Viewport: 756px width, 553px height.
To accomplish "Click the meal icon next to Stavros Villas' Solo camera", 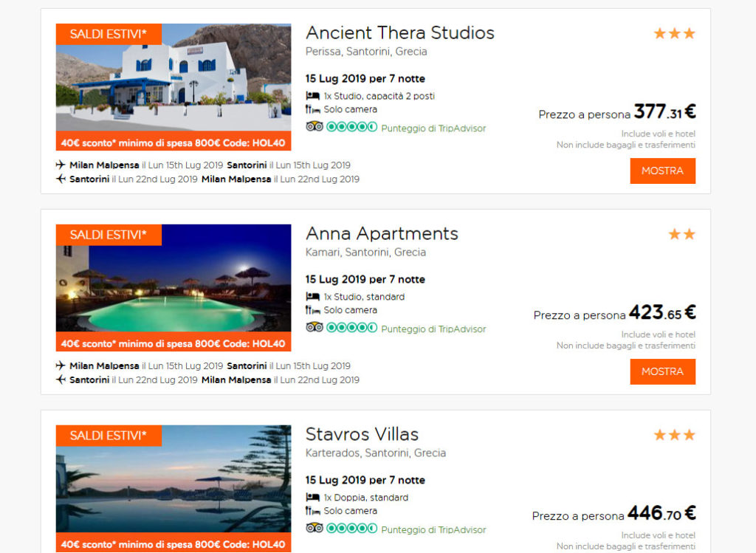I will click(313, 511).
